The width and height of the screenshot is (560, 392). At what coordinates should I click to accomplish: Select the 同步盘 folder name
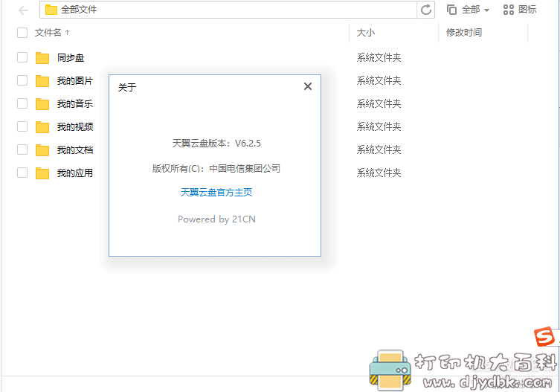71,58
